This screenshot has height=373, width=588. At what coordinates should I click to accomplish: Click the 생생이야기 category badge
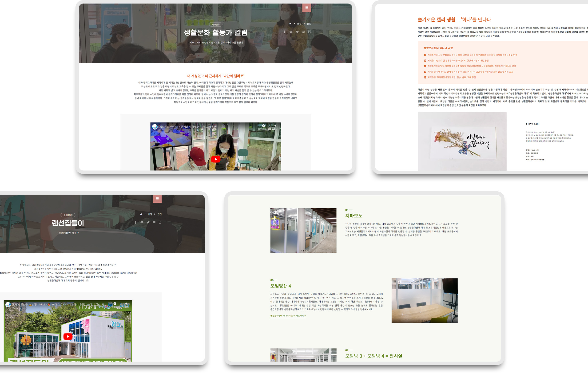coord(68,215)
